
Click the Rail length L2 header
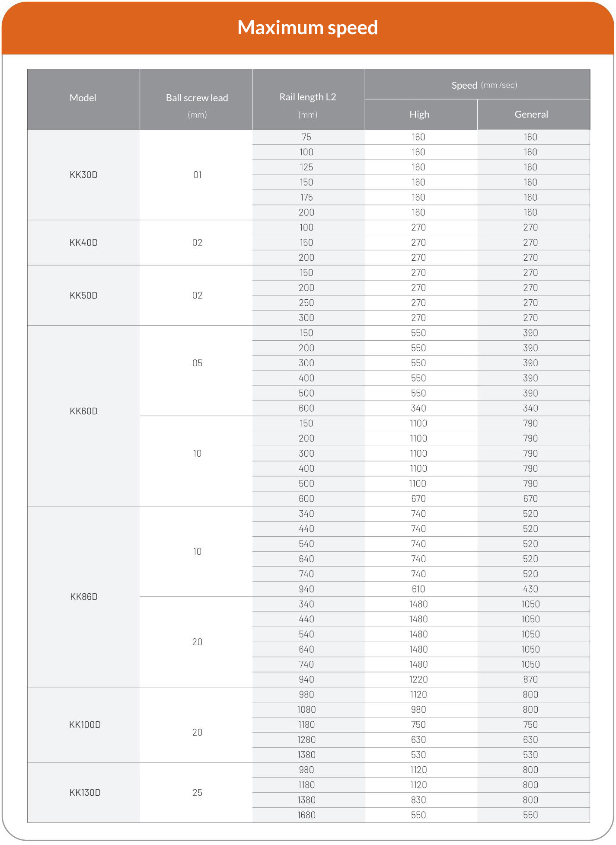(x=307, y=98)
